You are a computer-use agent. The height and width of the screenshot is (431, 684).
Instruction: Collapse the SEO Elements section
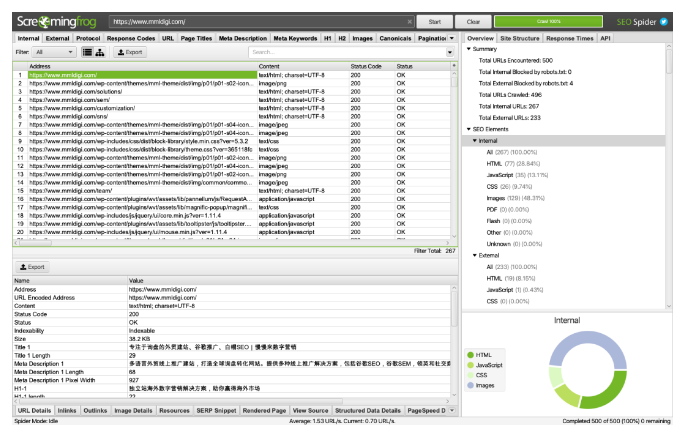(x=469, y=129)
